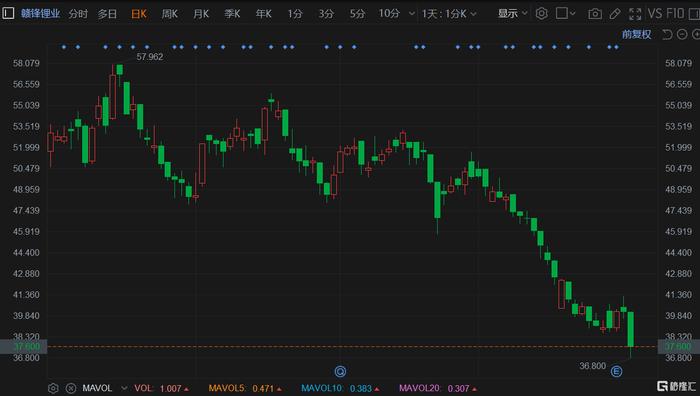Activate the drawing pencil tool
This screenshot has height=396, width=700.
point(615,14)
